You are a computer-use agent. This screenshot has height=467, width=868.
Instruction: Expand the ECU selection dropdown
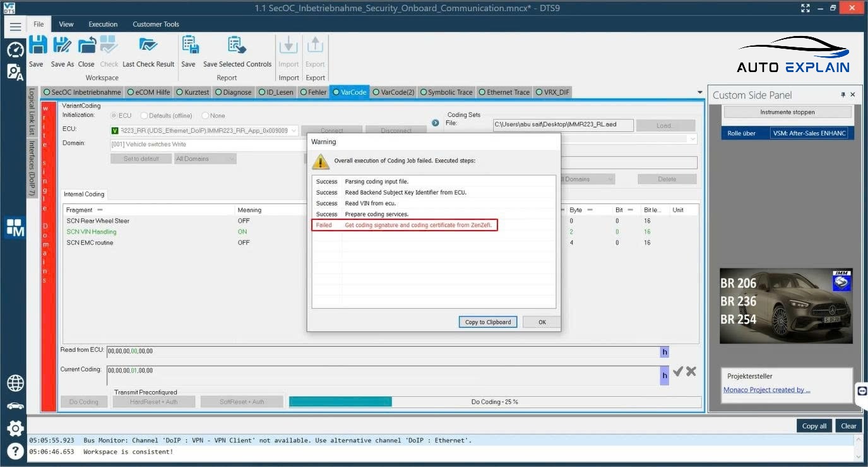click(x=294, y=131)
